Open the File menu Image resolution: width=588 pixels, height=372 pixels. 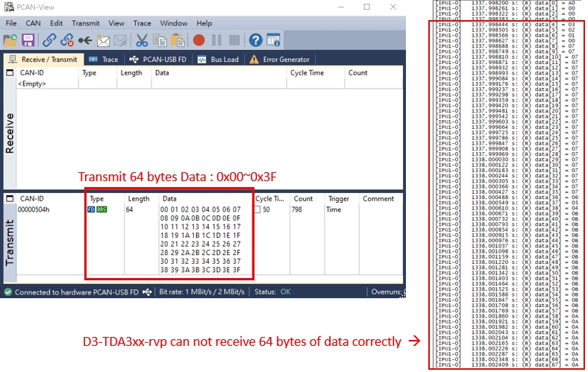[11, 23]
